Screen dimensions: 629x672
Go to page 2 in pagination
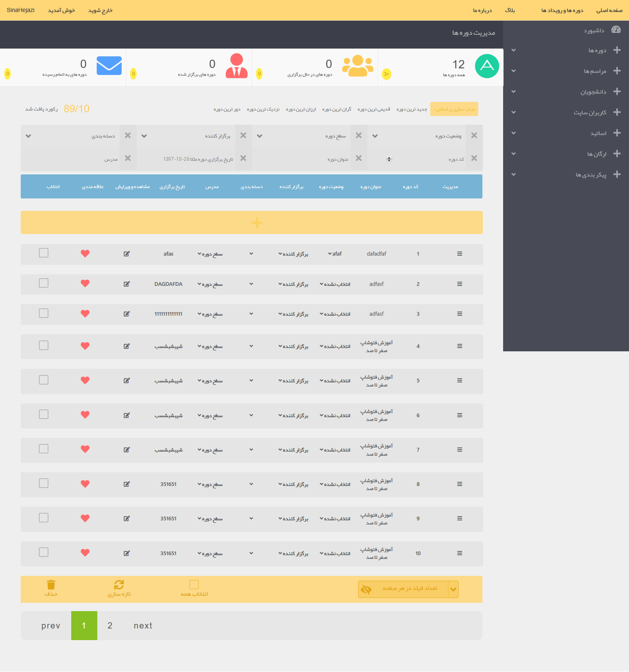(x=110, y=626)
